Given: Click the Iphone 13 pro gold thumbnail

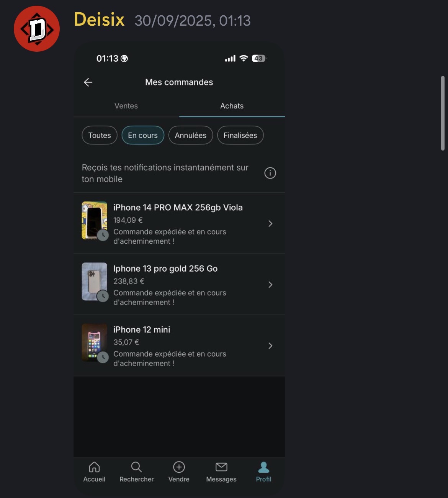Looking at the screenshot, I should tap(95, 282).
